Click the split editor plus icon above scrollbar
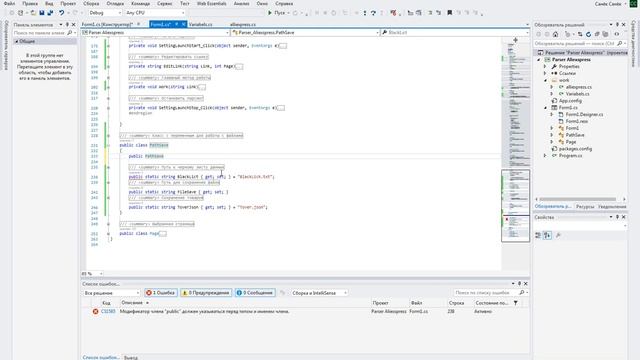The width and height of the screenshot is (640, 360). tap(516, 40)
